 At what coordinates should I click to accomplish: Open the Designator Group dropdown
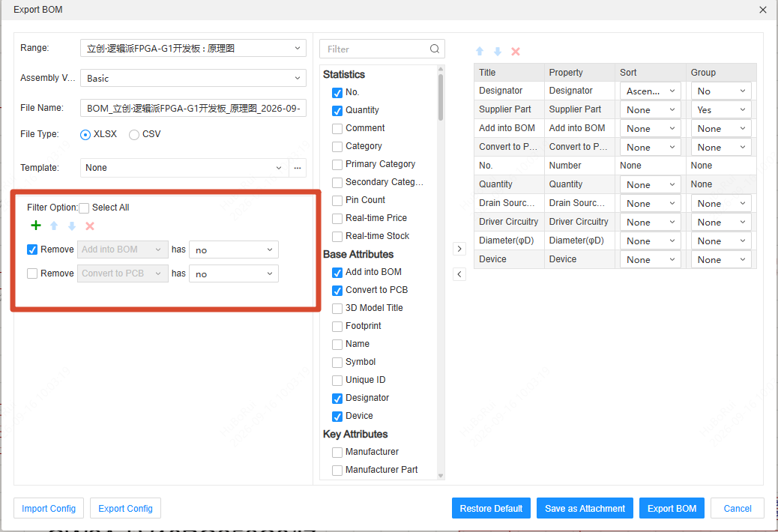(721, 91)
